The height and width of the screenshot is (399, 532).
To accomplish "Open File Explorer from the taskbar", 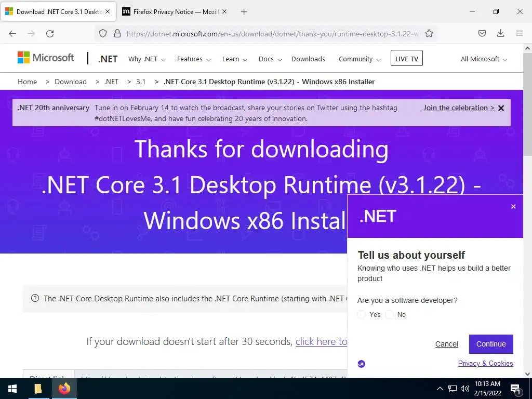I will pyautogui.click(x=38, y=389).
